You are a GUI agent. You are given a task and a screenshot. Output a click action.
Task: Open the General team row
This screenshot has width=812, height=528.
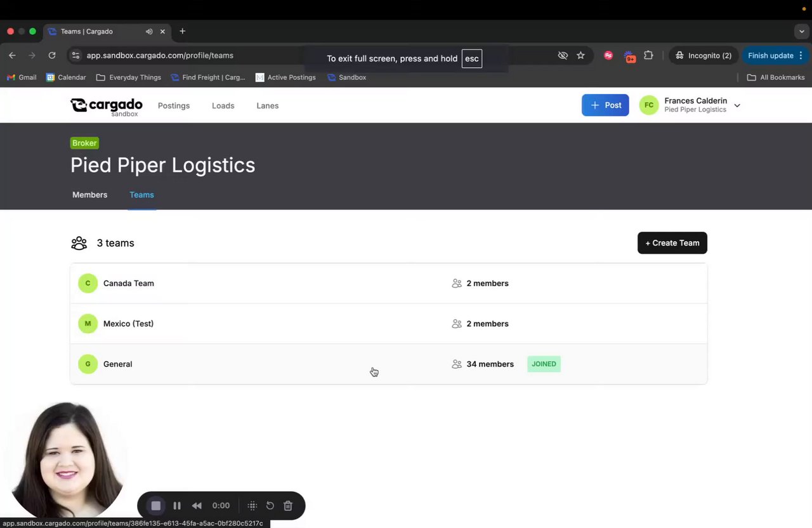point(388,364)
